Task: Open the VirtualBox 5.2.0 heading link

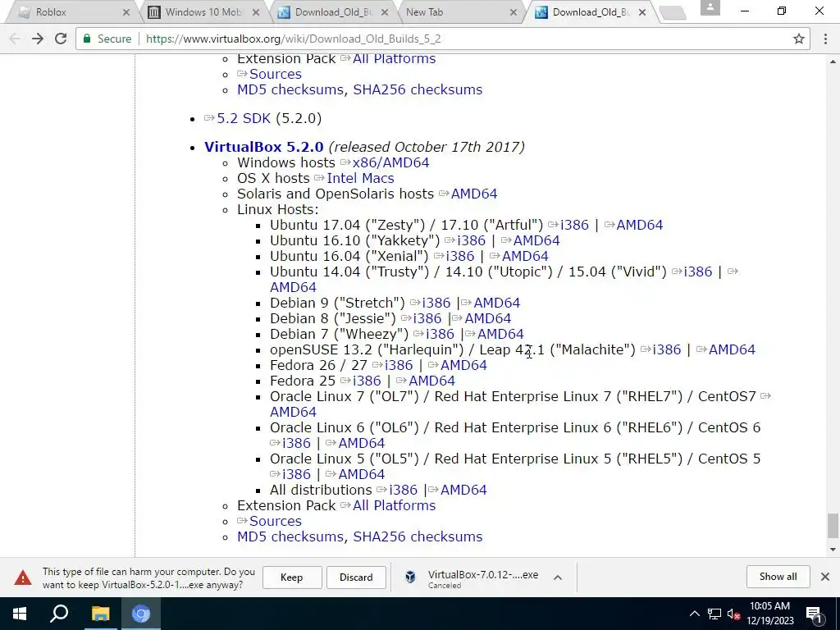Action: click(x=263, y=147)
